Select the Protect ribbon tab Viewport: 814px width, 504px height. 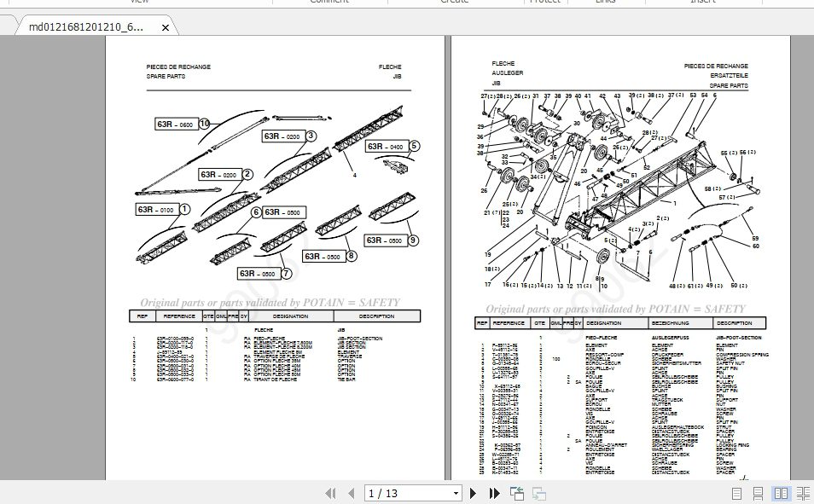click(x=545, y=3)
